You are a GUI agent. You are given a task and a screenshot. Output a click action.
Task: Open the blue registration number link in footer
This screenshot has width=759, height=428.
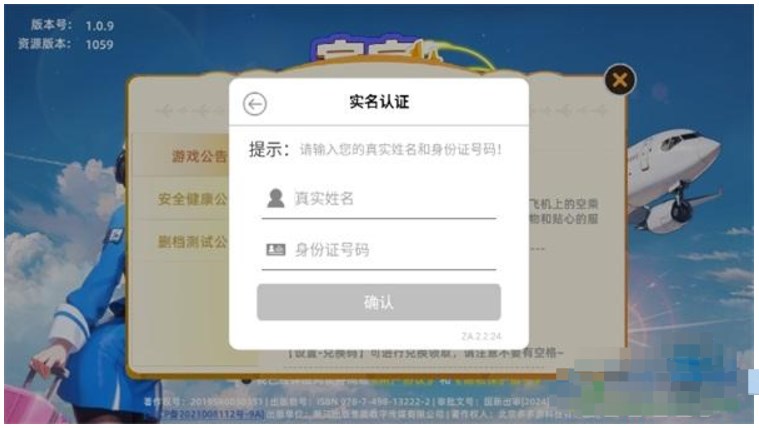[x=206, y=414]
